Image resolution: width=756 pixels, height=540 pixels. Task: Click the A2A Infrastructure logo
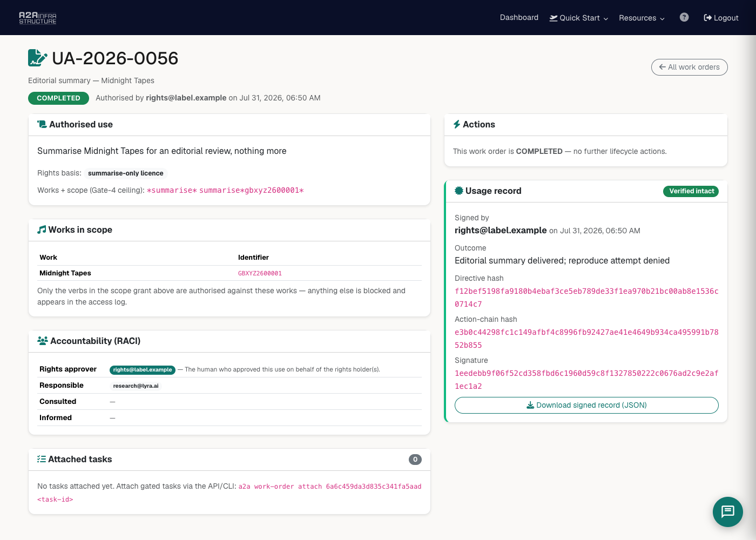(x=38, y=18)
